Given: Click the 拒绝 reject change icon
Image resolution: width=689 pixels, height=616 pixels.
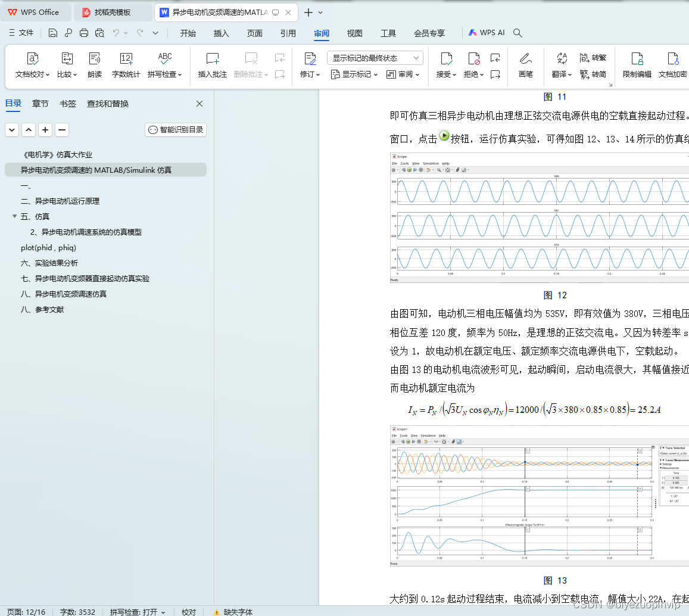Looking at the screenshot, I should point(473,59).
